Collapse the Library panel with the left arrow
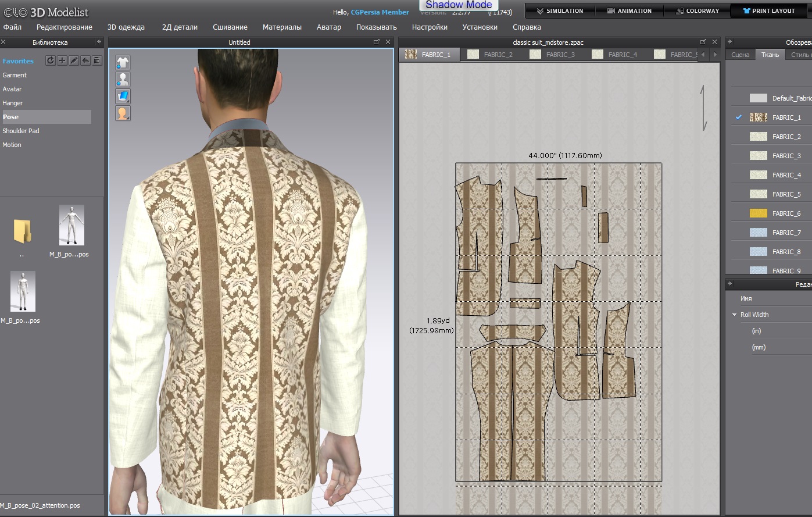This screenshot has width=812, height=517. 99,42
